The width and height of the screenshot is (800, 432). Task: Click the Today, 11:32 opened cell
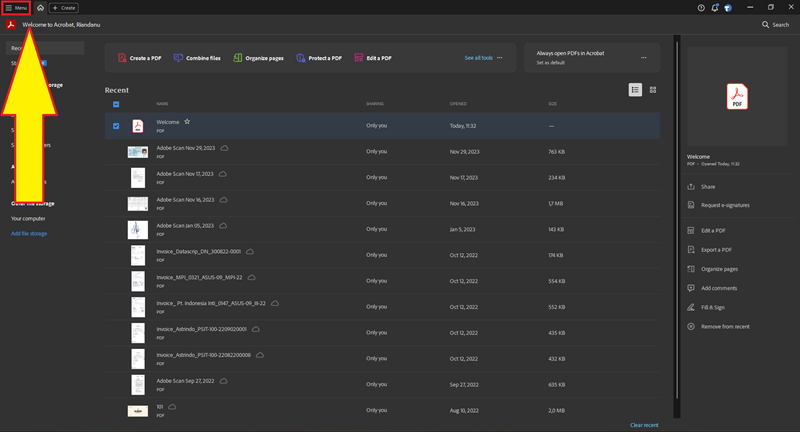[x=463, y=126]
